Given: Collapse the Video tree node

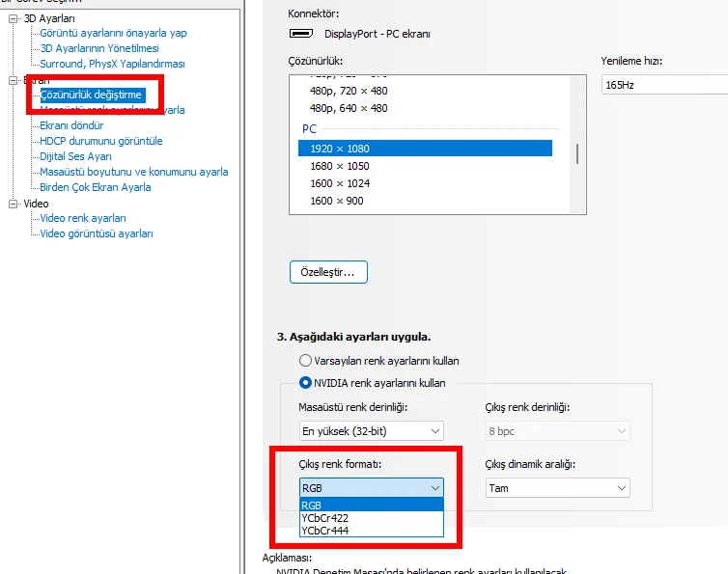Looking at the screenshot, I should [13, 204].
